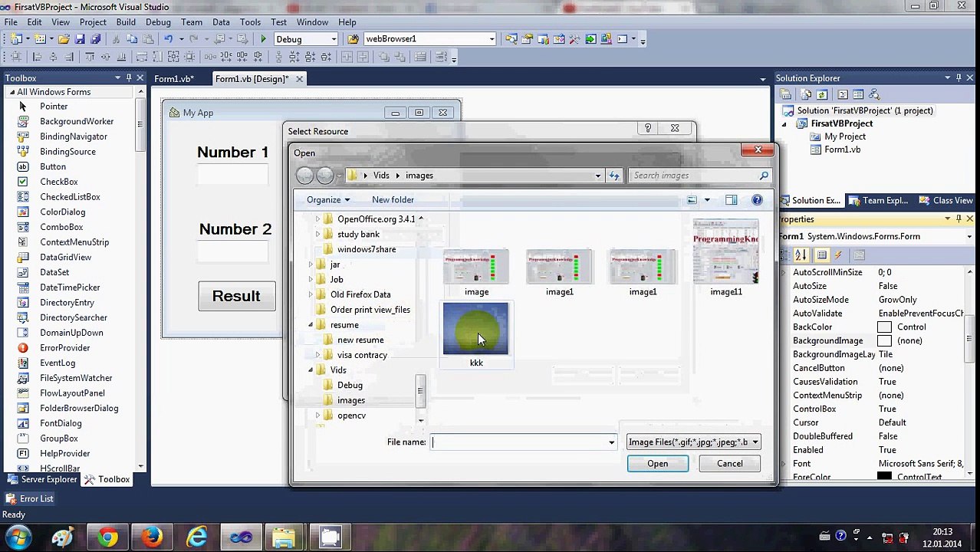The height and width of the screenshot is (552, 980).
Task: Click the Back arrow in Open dialog
Action: (304, 176)
